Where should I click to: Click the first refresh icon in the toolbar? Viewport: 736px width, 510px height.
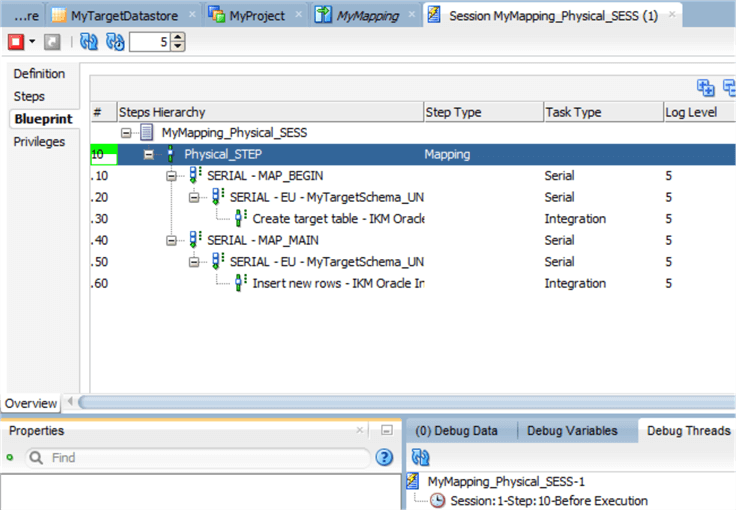(x=89, y=42)
